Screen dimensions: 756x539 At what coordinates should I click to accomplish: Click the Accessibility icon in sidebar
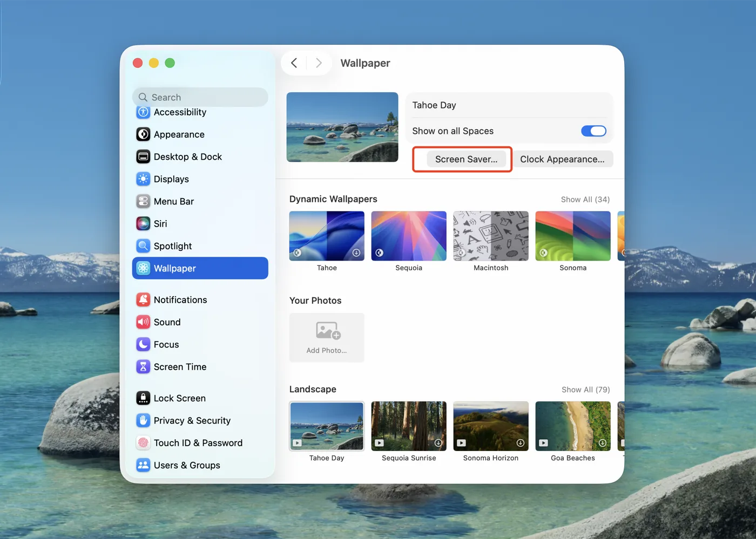143,112
